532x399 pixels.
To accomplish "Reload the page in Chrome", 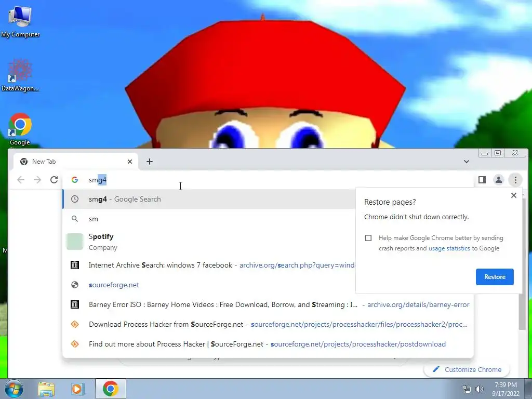I will point(54,180).
